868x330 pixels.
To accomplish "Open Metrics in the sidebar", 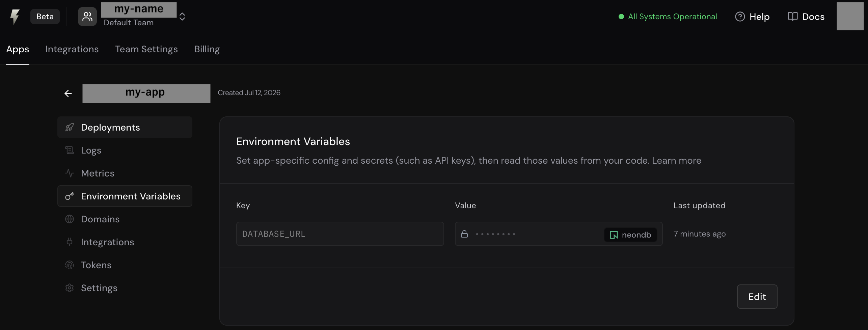I will [x=125, y=173].
